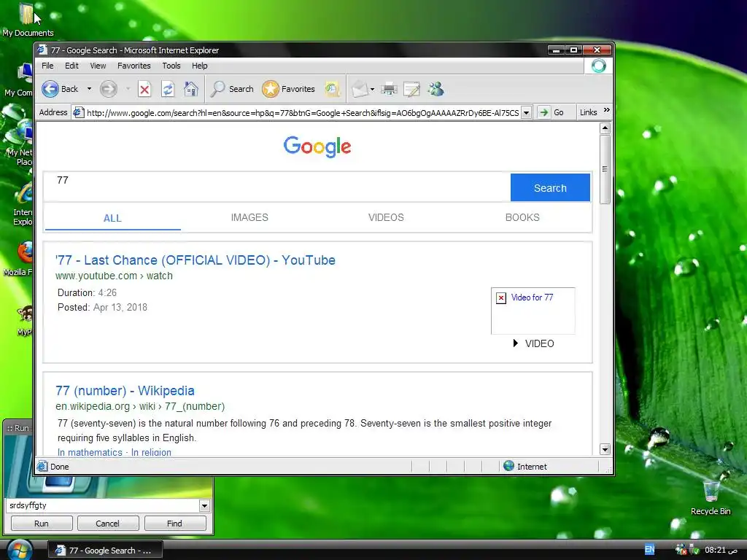The height and width of the screenshot is (560, 747).
Task: Switch to the BOOKS tab
Action: click(522, 217)
